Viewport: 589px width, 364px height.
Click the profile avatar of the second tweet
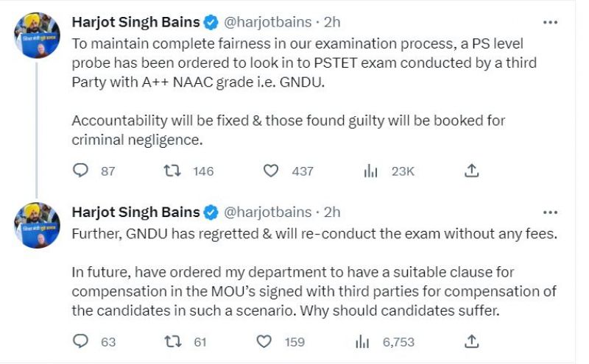37,226
